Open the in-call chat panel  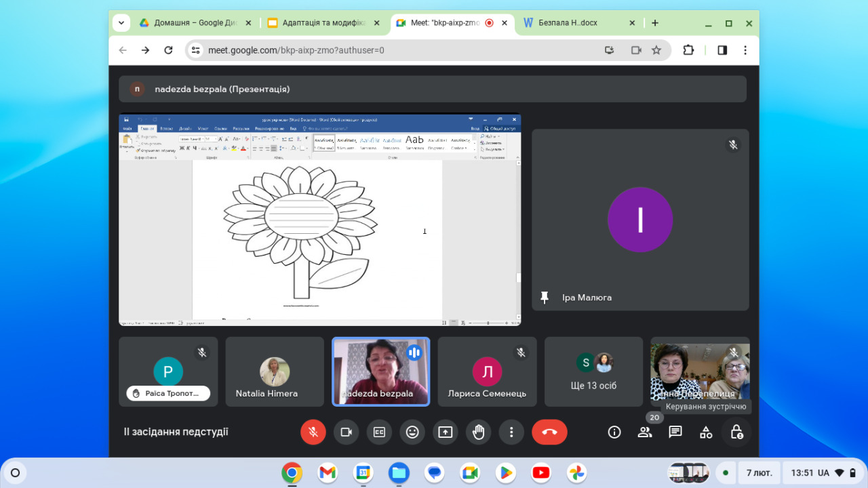675,432
